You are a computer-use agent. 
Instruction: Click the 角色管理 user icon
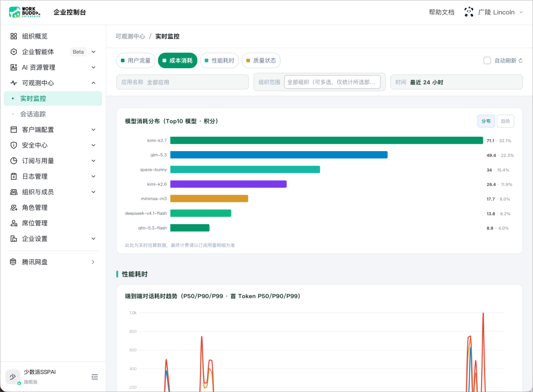tap(14, 207)
